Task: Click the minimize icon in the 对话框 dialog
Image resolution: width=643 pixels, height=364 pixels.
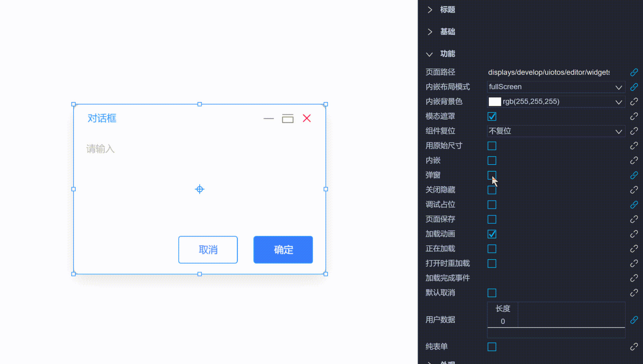Action: (268, 119)
